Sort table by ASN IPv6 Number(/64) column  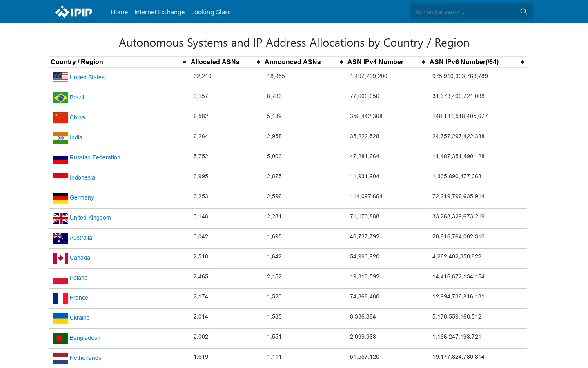[x=477, y=62]
